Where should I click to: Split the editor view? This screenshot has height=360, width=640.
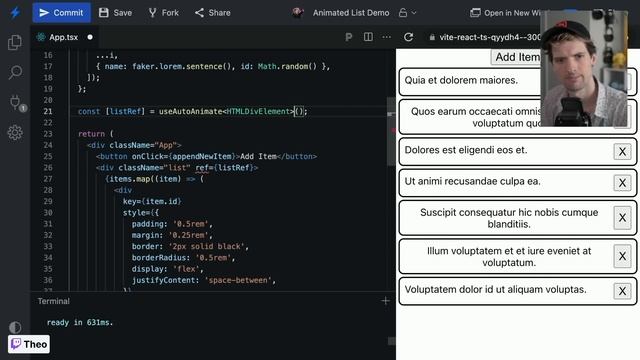pyautogui.click(x=368, y=37)
